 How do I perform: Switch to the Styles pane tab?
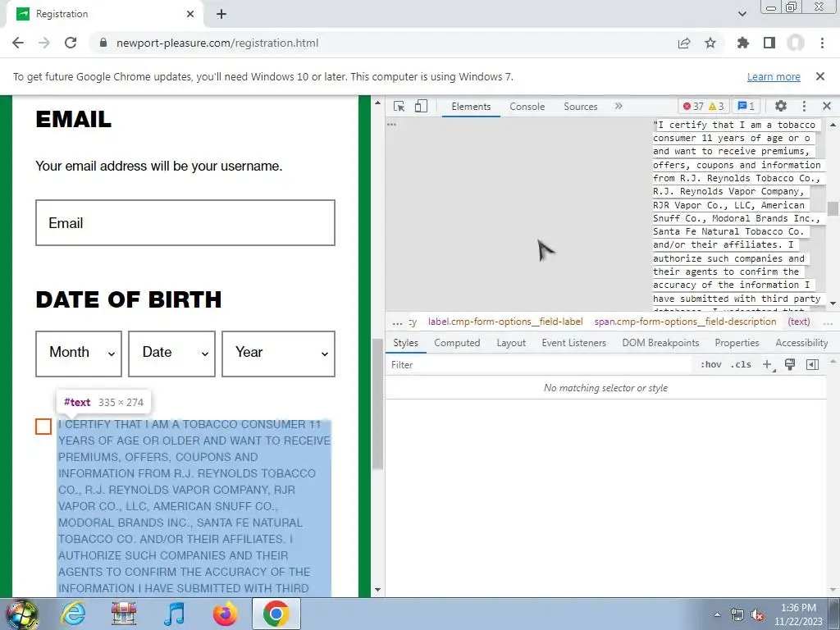[405, 343]
